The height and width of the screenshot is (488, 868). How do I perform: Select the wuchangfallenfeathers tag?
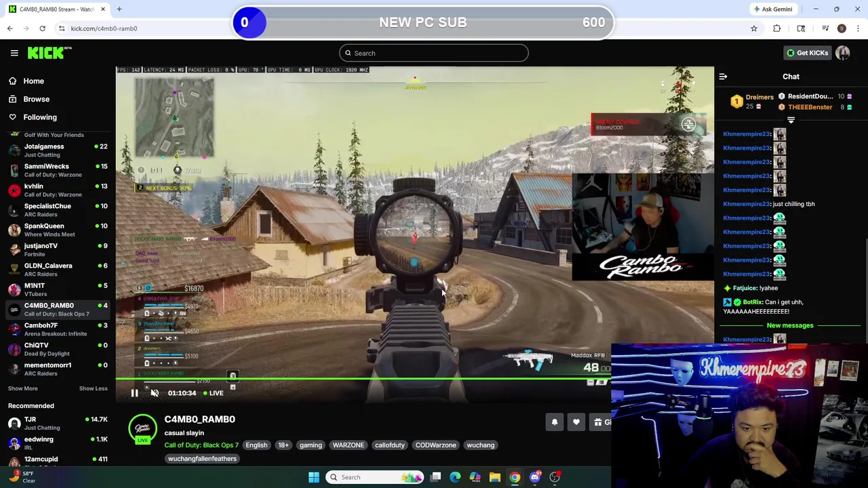pos(202,459)
